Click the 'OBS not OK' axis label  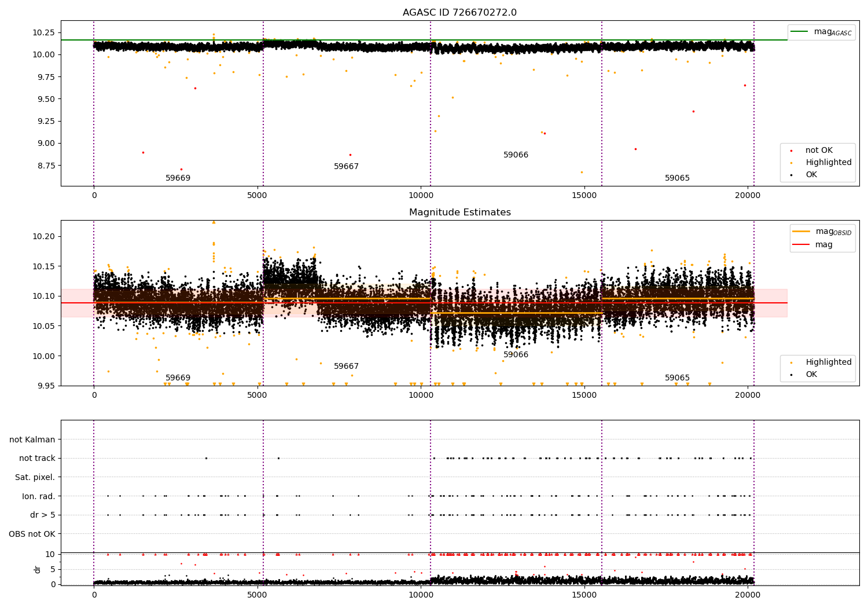click(32, 534)
